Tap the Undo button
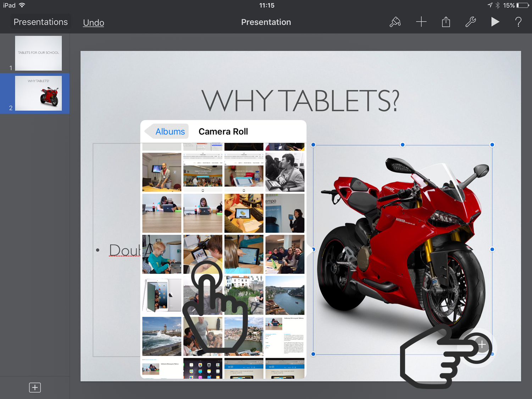532x399 pixels. tap(94, 23)
